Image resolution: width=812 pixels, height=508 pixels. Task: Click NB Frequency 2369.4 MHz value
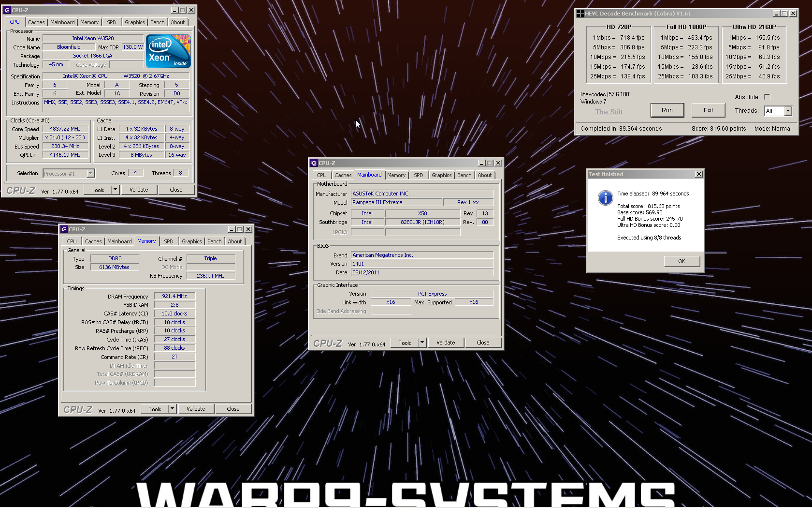point(211,276)
